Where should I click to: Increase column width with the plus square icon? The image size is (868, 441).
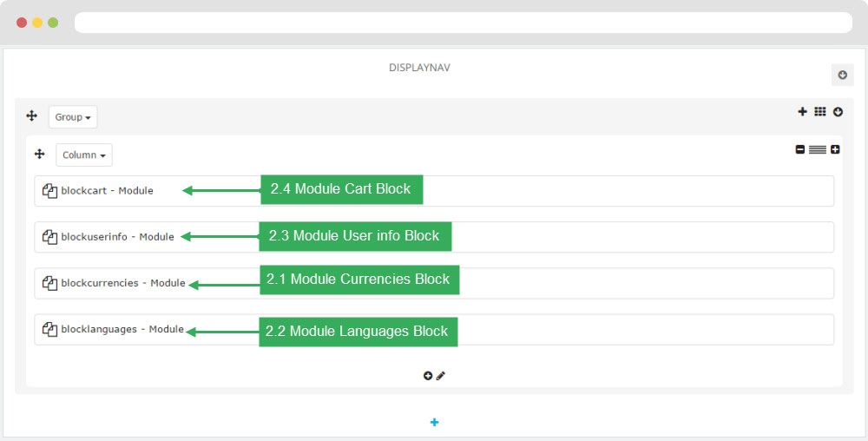pos(835,149)
